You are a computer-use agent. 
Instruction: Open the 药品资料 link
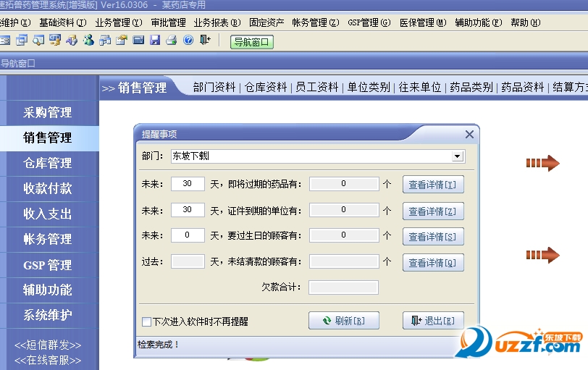coord(522,88)
